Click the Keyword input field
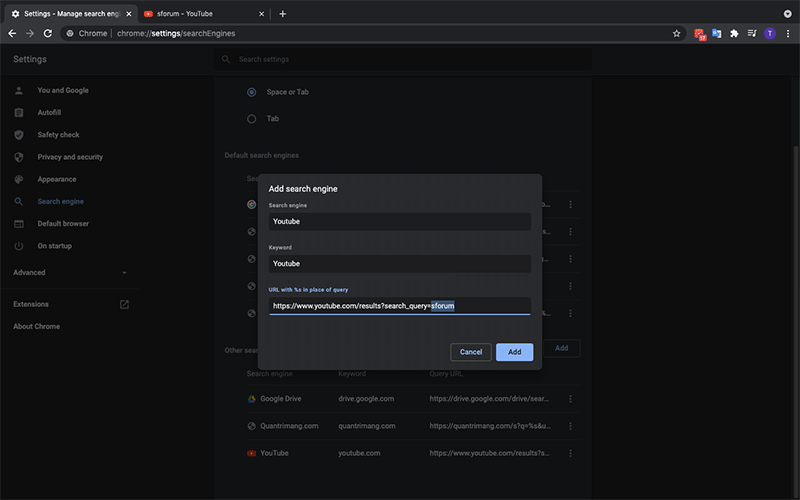The width and height of the screenshot is (800, 500). tap(399, 264)
